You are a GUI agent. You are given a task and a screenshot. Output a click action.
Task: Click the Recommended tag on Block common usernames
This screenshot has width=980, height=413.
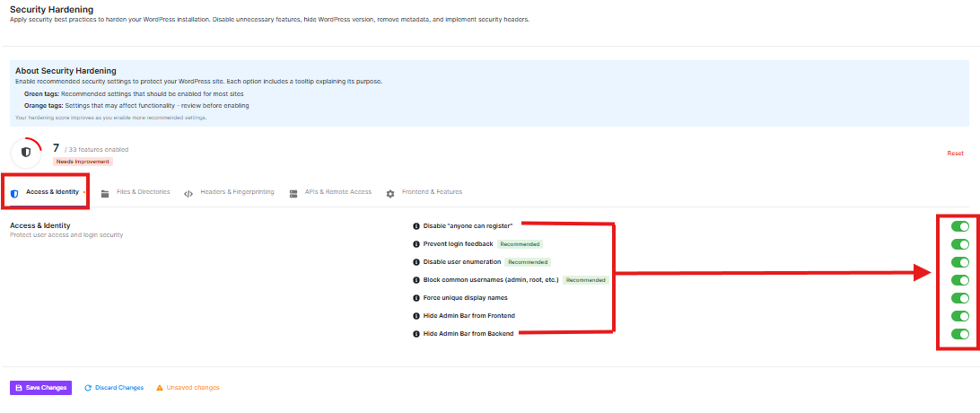586,280
